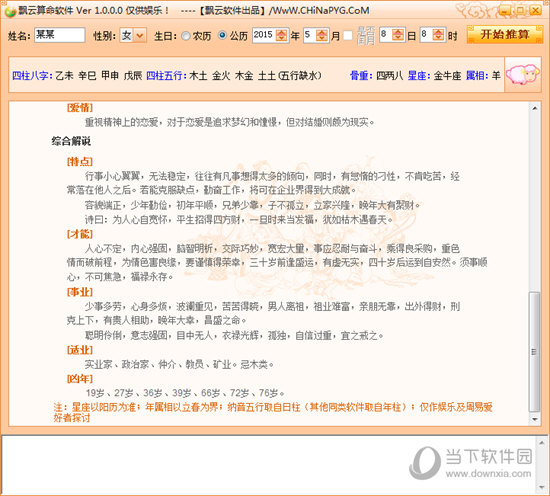This screenshot has height=496, width=550.
Task: Click the 五行缺水 text
Action: click(300, 75)
